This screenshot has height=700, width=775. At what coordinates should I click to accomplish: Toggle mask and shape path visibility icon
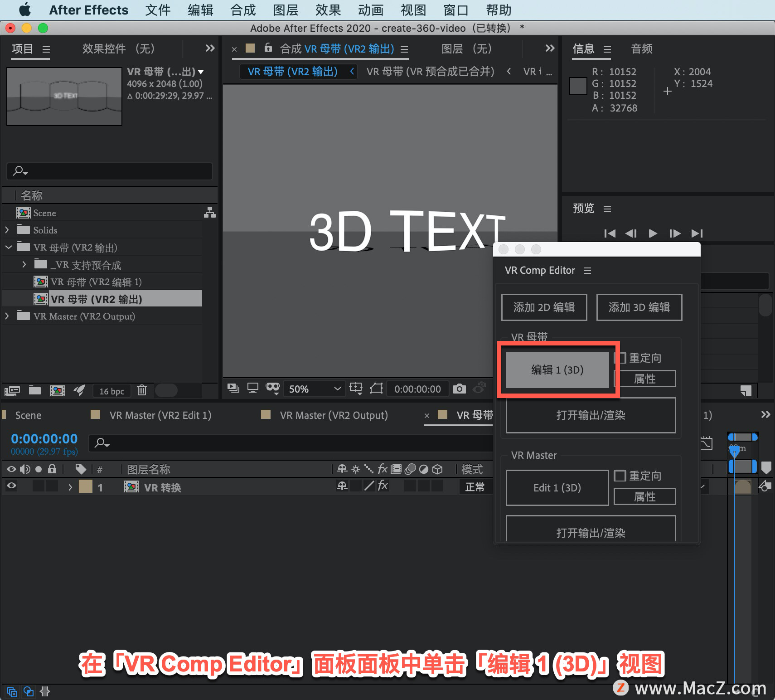pyautogui.click(x=273, y=388)
